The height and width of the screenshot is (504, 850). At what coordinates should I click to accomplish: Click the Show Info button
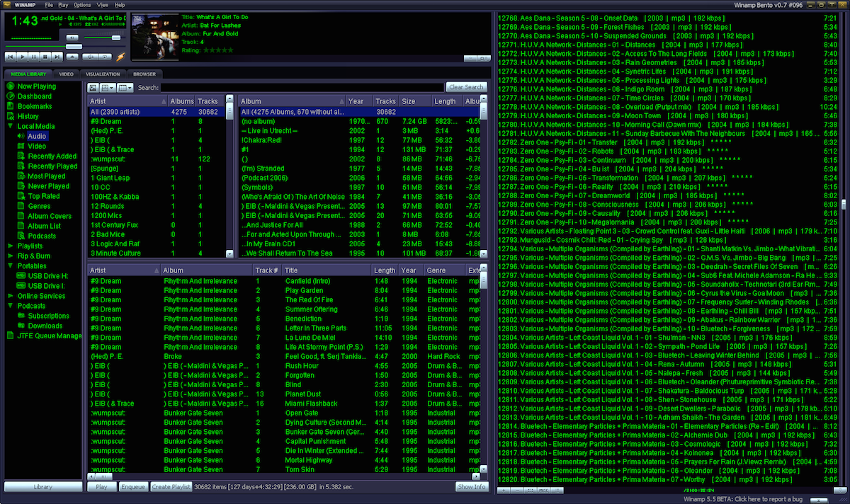(471, 487)
